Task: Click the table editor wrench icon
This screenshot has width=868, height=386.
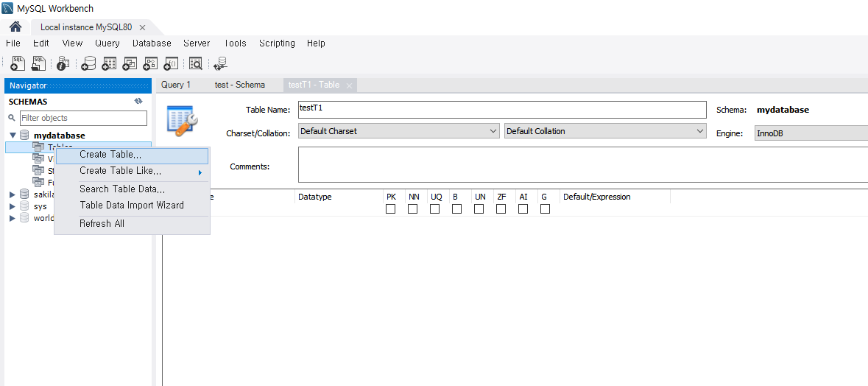Action: 182,121
